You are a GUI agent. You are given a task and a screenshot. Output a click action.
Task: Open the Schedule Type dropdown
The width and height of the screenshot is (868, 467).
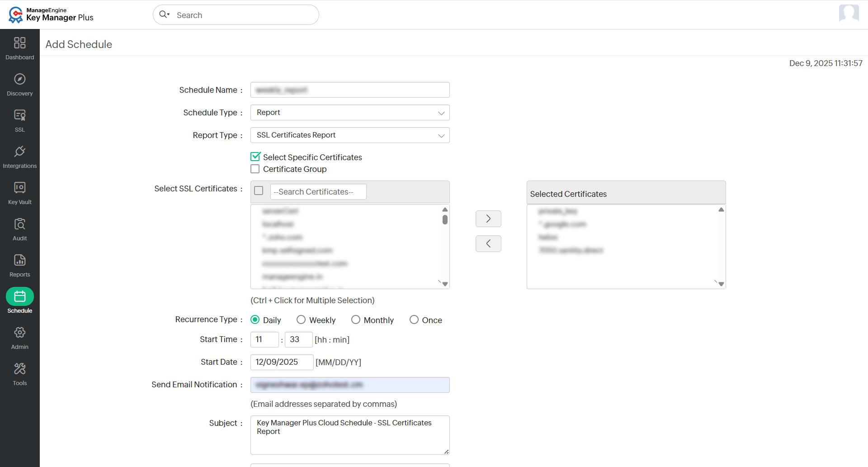tap(350, 113)
